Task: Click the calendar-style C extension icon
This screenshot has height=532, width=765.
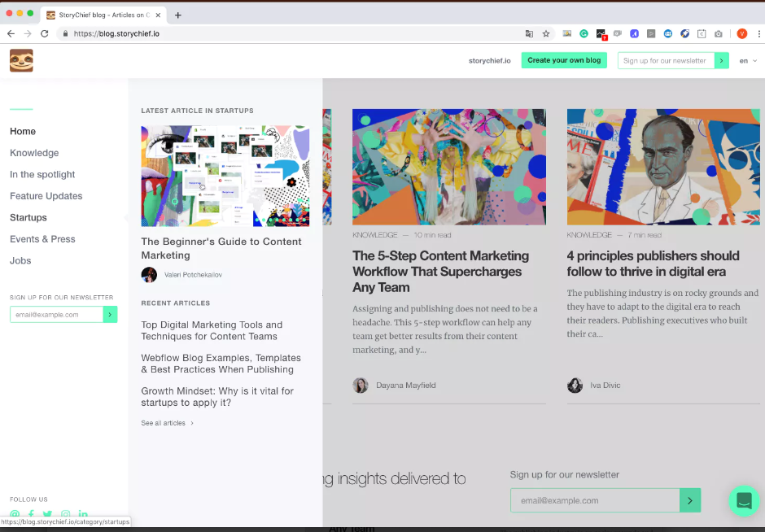Action: click(702, 33)
